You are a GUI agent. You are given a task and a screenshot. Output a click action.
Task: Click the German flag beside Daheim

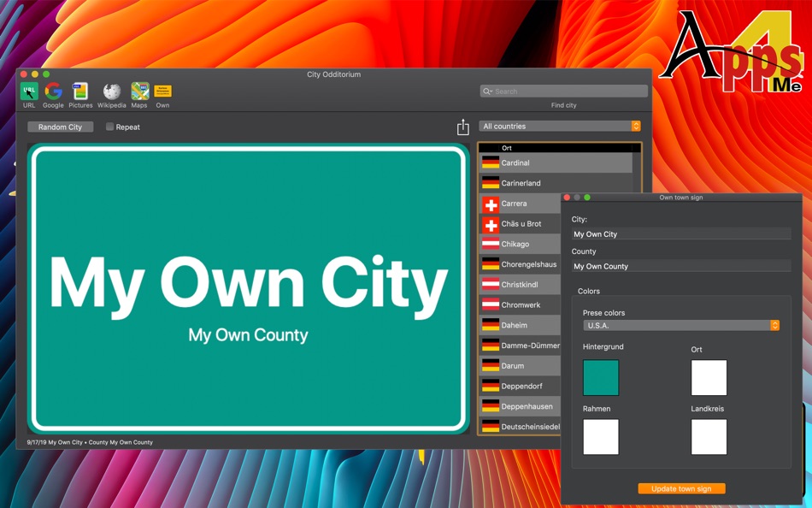click(491, 325)
